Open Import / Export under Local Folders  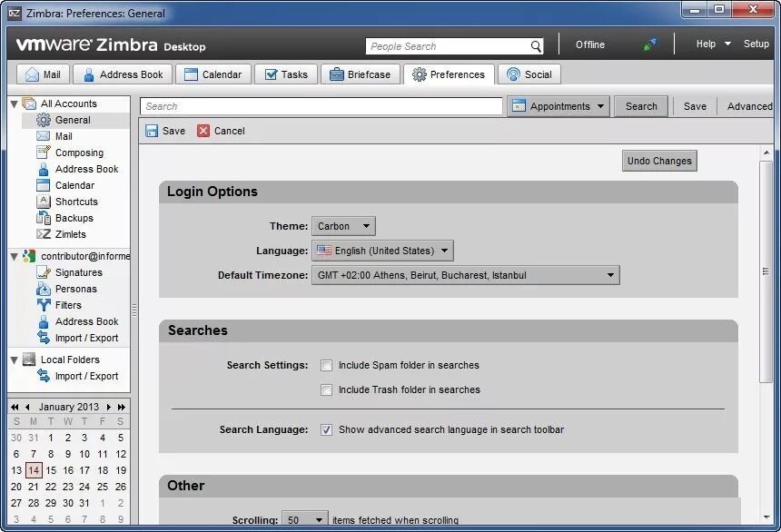pyautogui.click(x=78, y=376)
